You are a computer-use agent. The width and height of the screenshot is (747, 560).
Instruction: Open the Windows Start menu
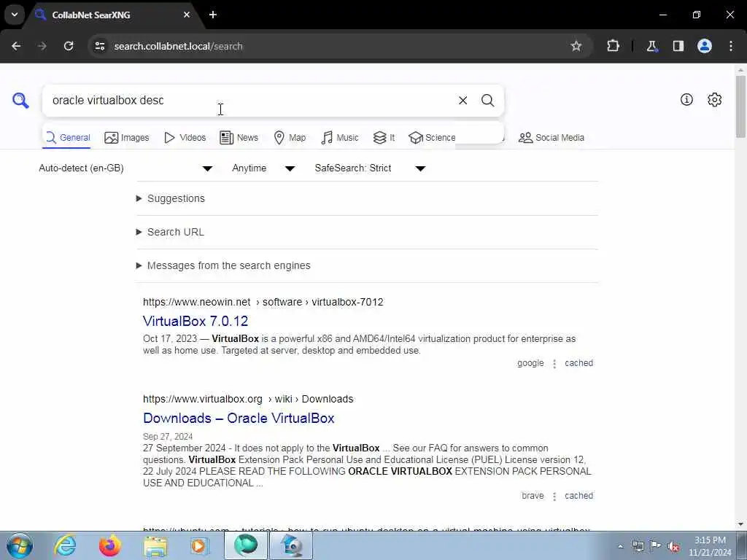point(20,545)
